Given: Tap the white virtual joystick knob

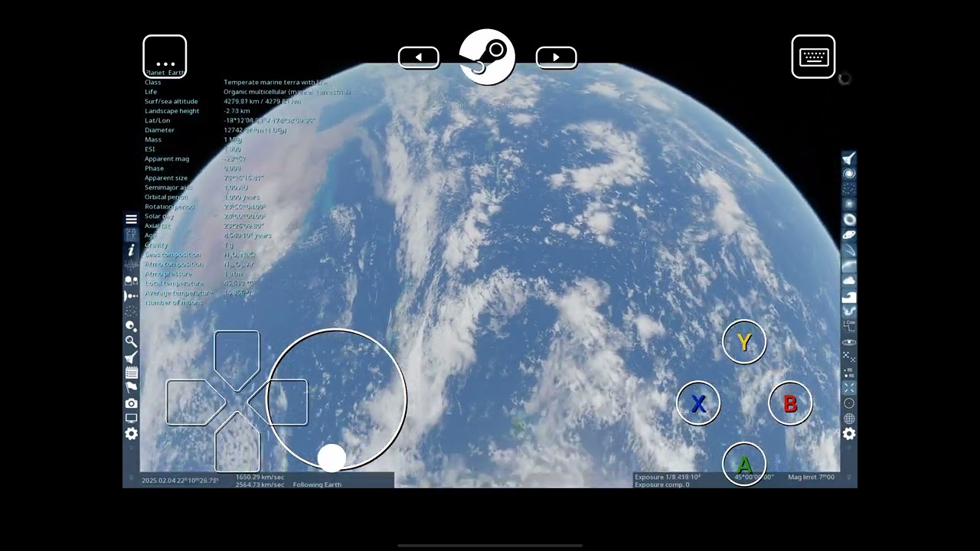Looking at the screenshot, I should (x=332, y=458).
